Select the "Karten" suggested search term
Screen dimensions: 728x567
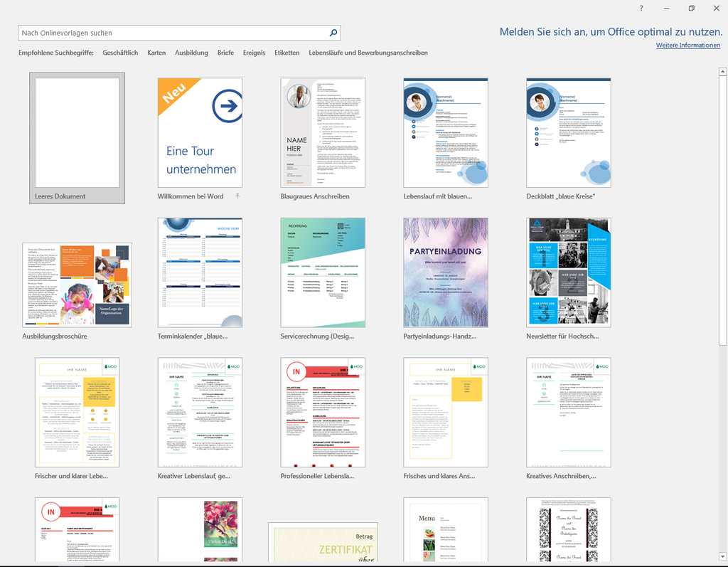tap(156, 53)
